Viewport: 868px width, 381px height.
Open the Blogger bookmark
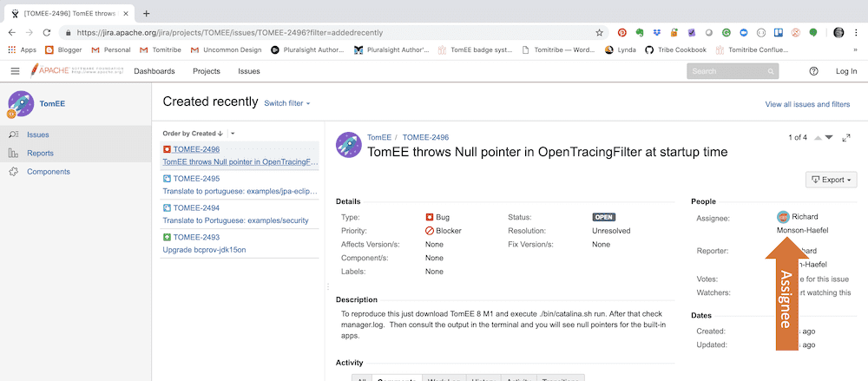(63, 49)
